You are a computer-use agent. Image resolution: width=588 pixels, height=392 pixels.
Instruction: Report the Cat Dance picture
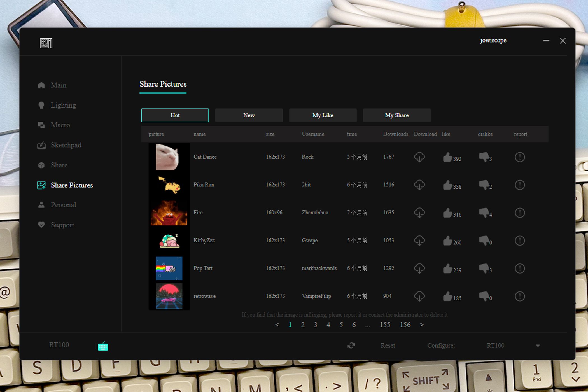point(520,157)
